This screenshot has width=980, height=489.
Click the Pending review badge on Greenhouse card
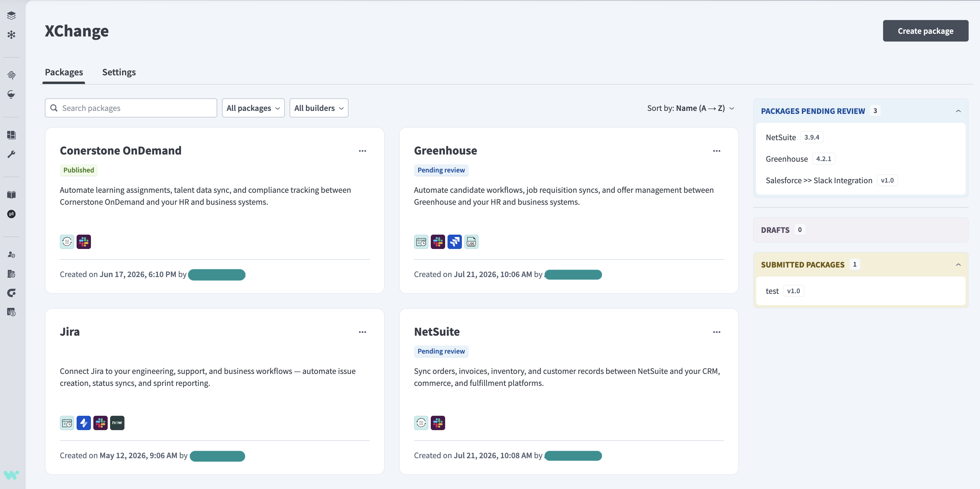click(441, 170)
